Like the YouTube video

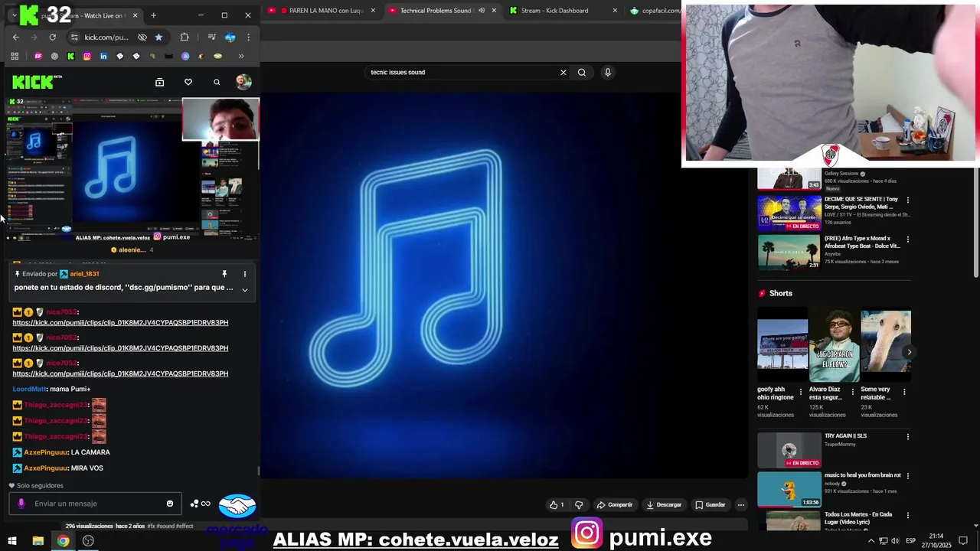[x=557, y=505]
